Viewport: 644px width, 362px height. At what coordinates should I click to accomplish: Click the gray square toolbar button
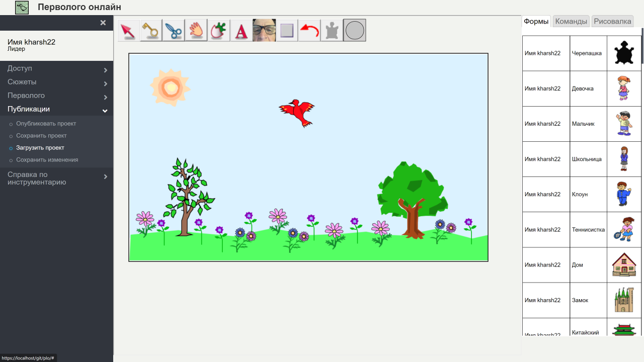(287, 31)
